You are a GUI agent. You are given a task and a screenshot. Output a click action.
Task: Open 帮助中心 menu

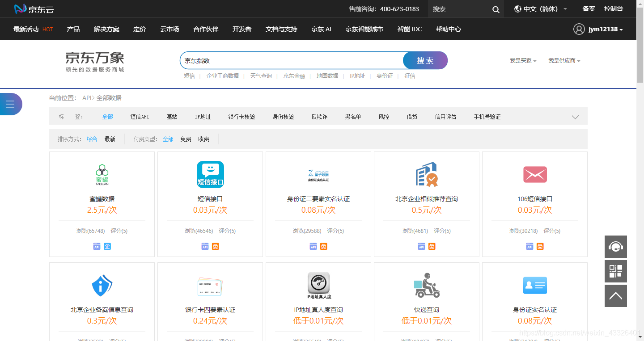click(449, 29)
